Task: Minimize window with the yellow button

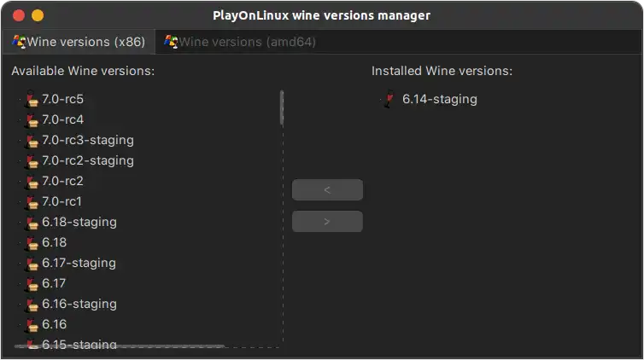Action: click(38, 15)
